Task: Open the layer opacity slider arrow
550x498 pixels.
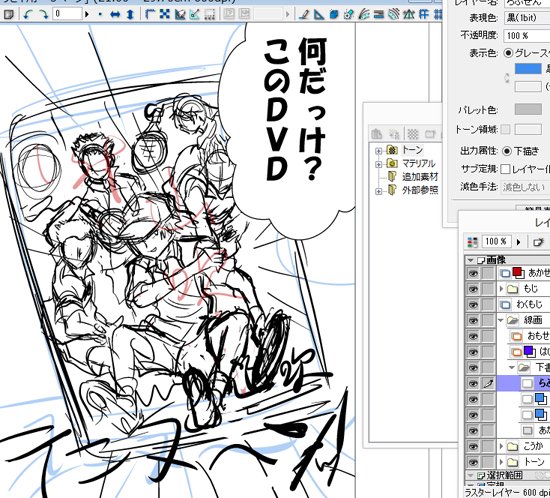Action: (518, 242)
